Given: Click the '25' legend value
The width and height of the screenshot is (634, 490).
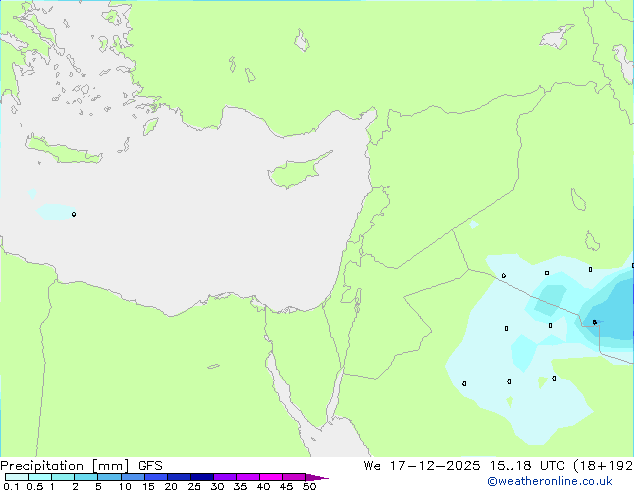Looking at the screenshot, I should (194, 486).
